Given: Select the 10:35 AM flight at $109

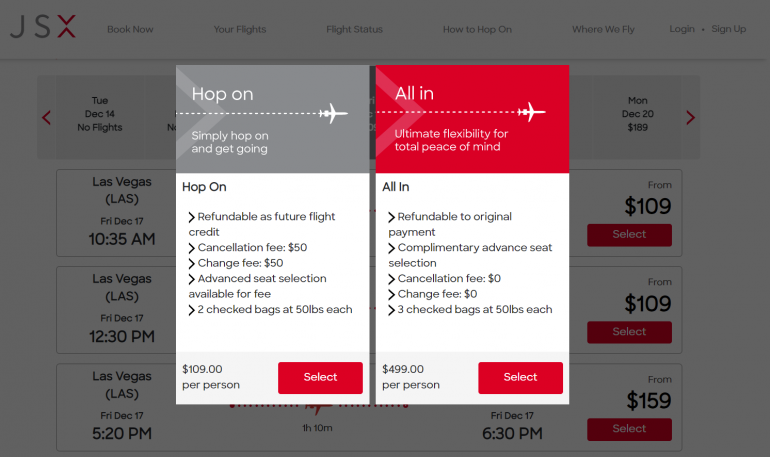Looking at the screenshot, I should coord(629,234).
